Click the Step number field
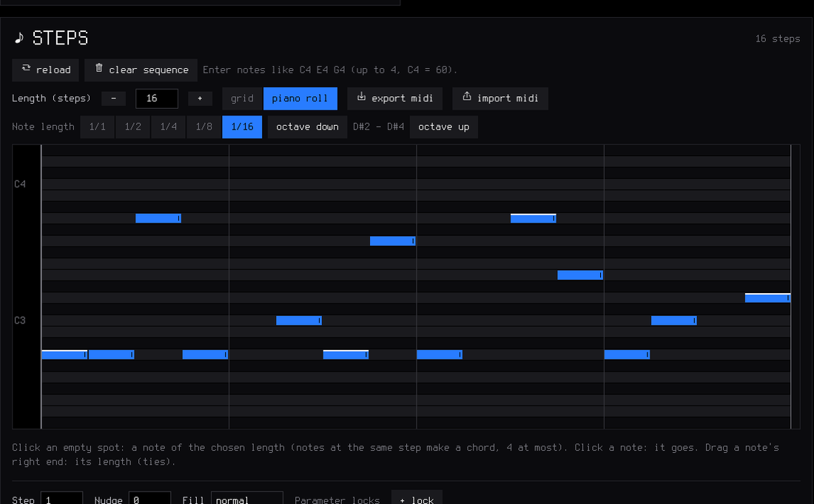 [61, 499]
